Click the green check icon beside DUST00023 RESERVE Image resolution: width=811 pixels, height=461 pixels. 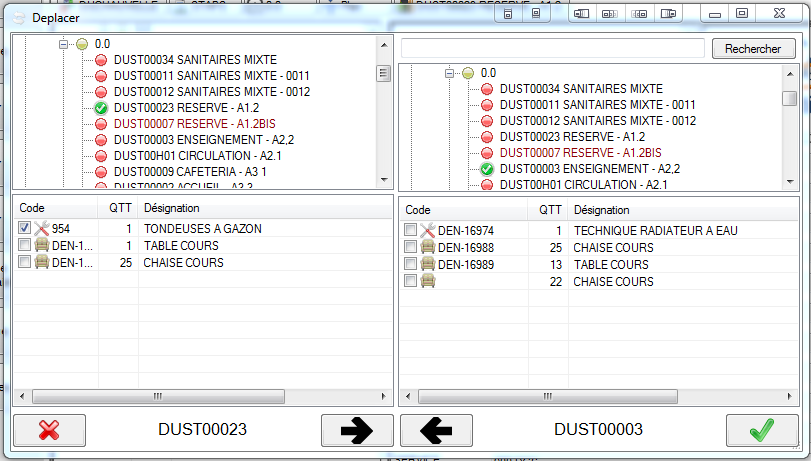(101, 108)
